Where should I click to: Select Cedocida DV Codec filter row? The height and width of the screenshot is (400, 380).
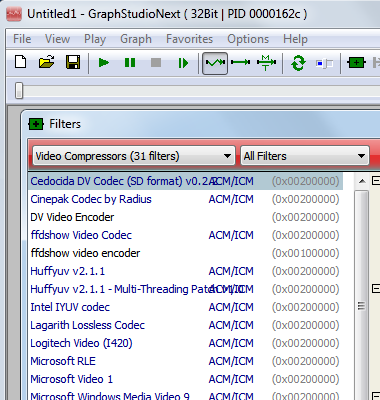(x=185, y=181)
